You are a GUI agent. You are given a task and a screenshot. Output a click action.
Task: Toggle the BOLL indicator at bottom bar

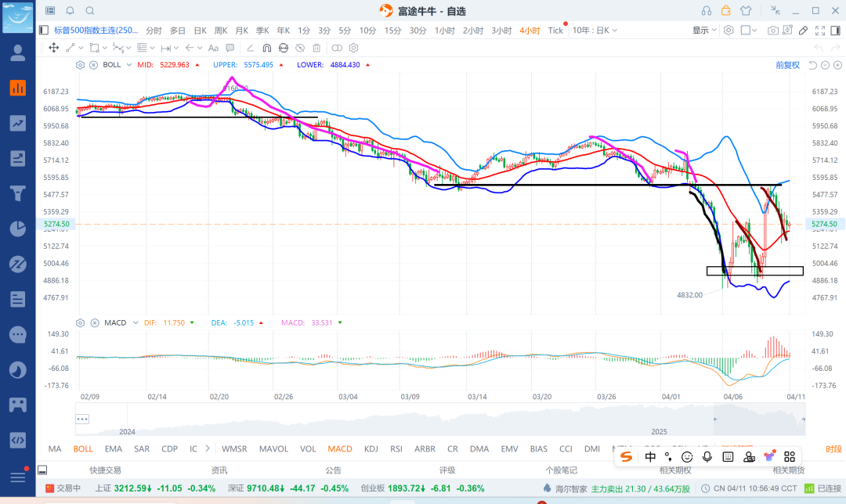point(83,448)
